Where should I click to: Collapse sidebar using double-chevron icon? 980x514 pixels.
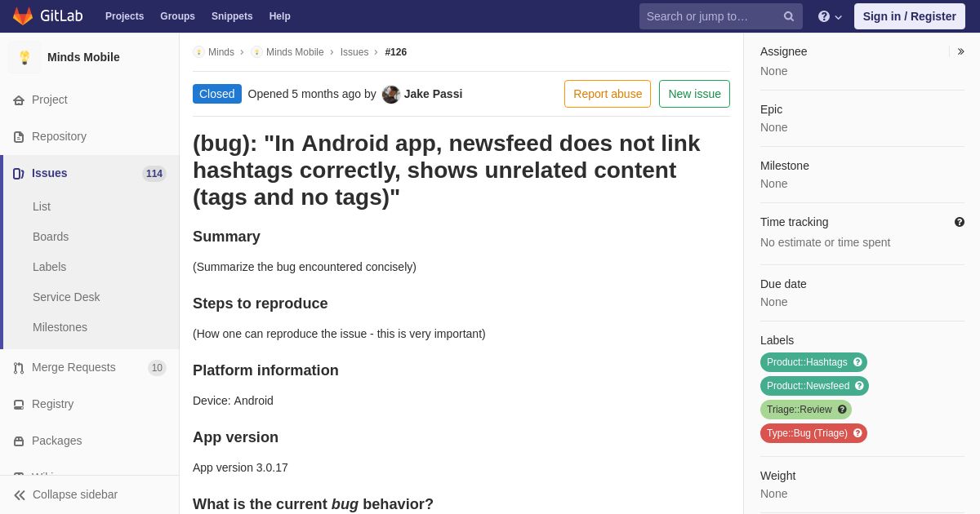[20, 495]
